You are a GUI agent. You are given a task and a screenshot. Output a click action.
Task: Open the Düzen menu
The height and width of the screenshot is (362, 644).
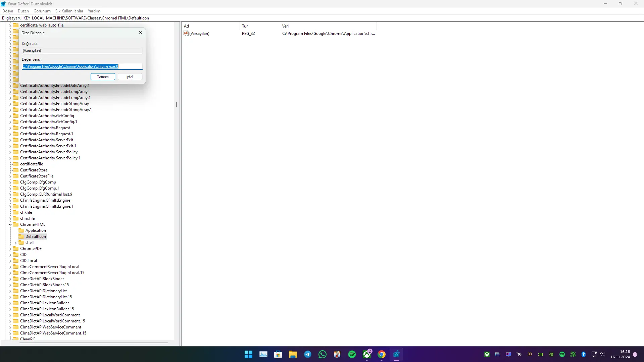click(23, 11)
